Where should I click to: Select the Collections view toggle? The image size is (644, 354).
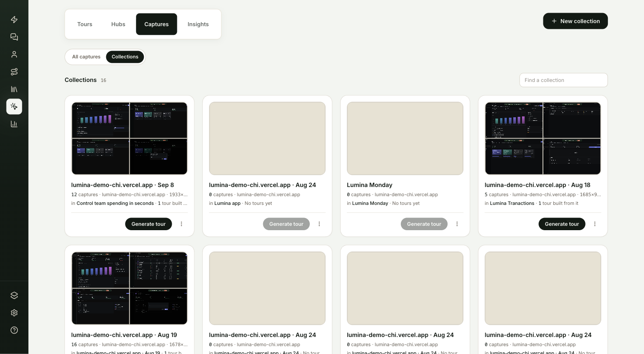125,57
